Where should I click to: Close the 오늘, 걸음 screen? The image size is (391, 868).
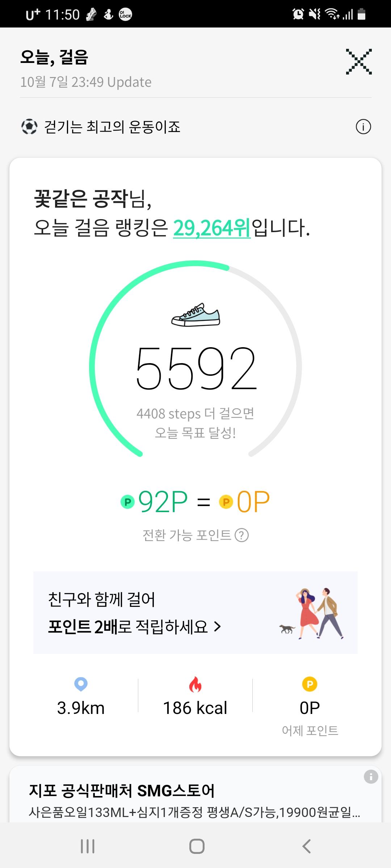tap(358, 62)
